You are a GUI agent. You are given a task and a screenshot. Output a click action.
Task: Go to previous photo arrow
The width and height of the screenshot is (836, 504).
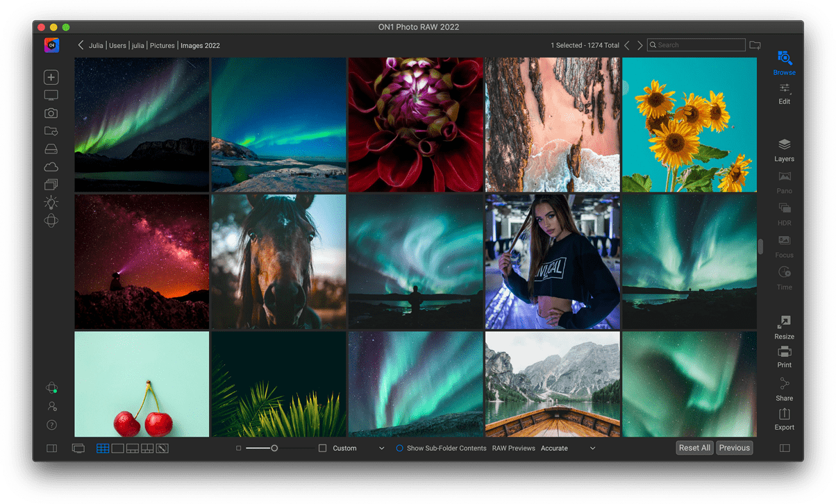click(627, 45)
